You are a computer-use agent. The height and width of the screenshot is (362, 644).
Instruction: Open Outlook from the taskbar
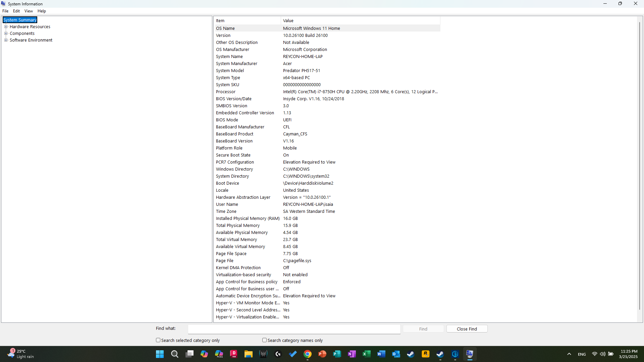pyautogui.click(x=396, y=354)
